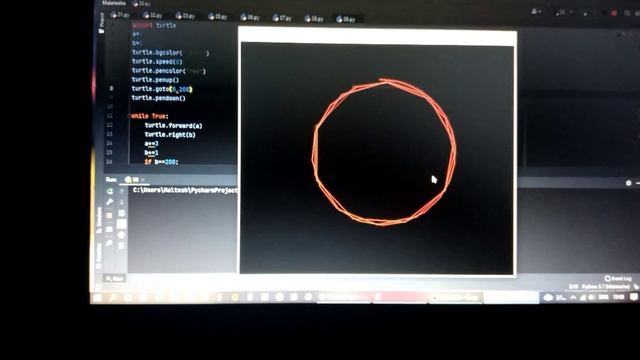Open the notification center in the system tray
Viewport: 640px width, 360px height.
[x=634, y=297]
